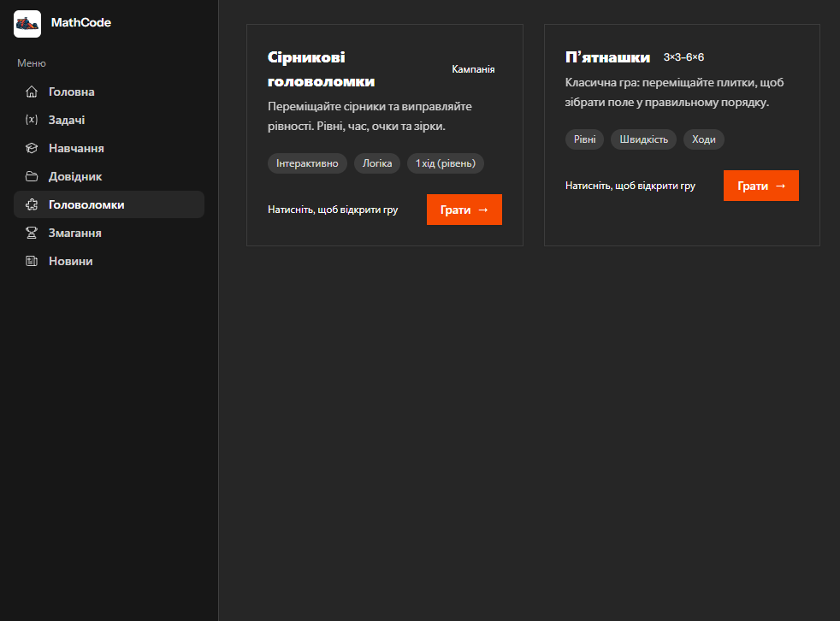Click the newspaper icon beside Новини
This screenshot has width=840, height=621.
(x=32, y=261)
